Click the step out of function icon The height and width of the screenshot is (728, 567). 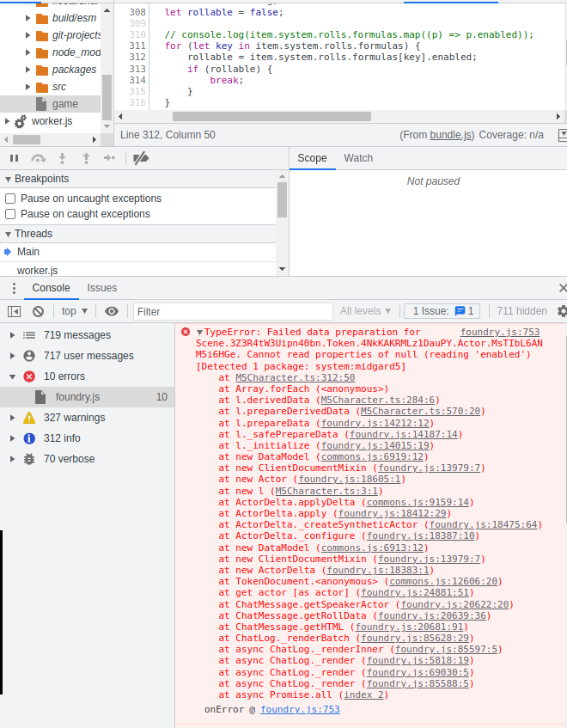(x=86, y=158)
